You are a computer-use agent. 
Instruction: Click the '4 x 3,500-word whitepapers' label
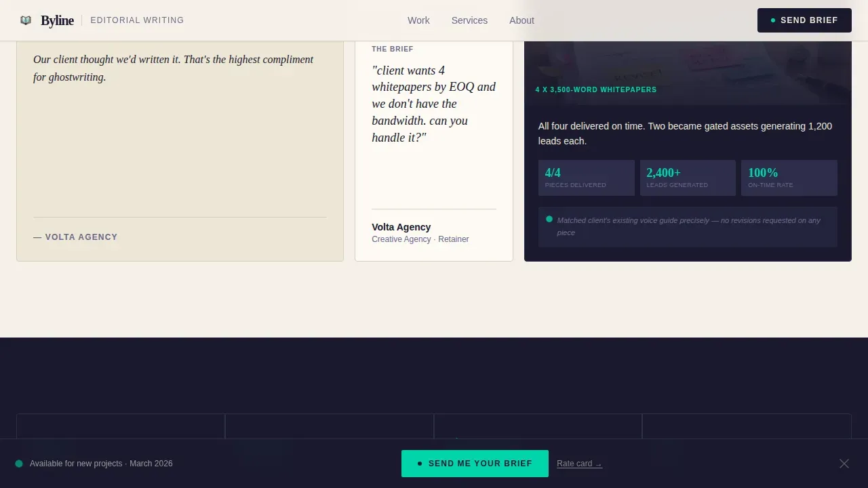click(x=596, y=89)
